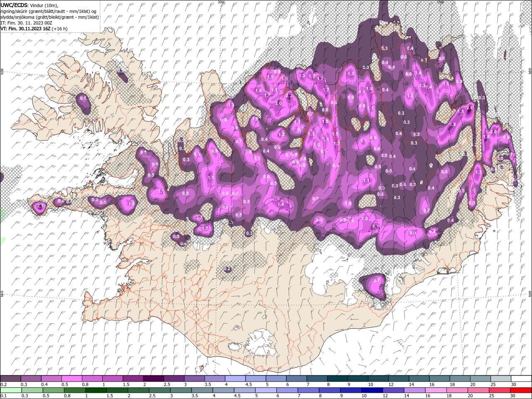The image size is (532, 399).
Task: Pick the light gray 25 swatch in upper legend
Action: pyautogui.click(x=501, y=379)
